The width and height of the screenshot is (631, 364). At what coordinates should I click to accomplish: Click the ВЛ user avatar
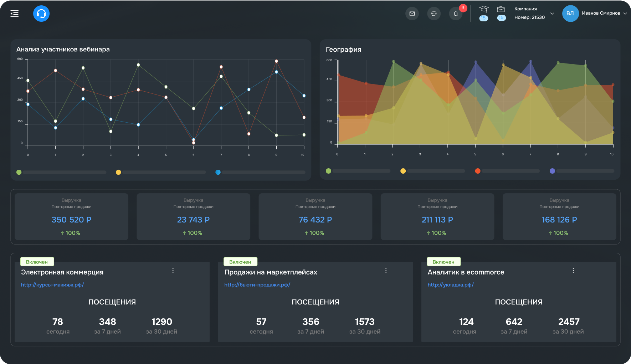click(570, 14)
